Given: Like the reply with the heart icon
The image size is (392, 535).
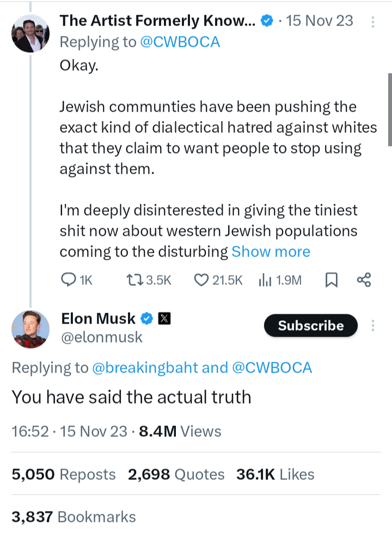Looking at the screenshot, I should point(201,280).
